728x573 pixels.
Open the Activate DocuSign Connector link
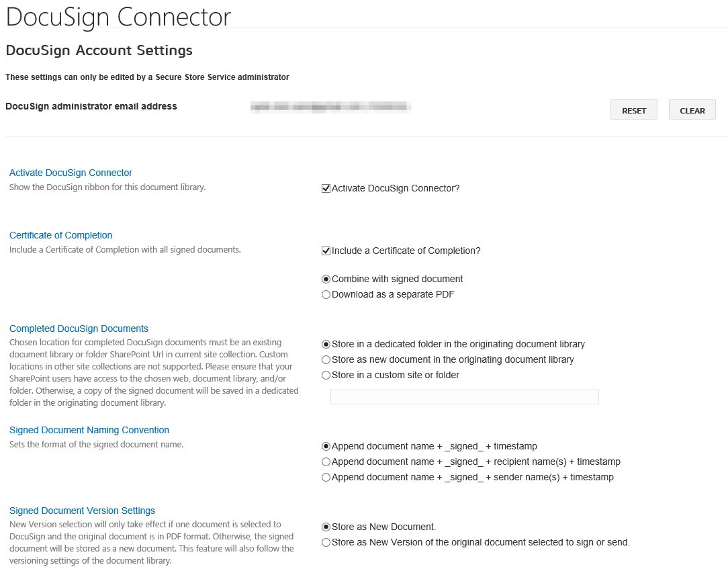tap(70, 173)
